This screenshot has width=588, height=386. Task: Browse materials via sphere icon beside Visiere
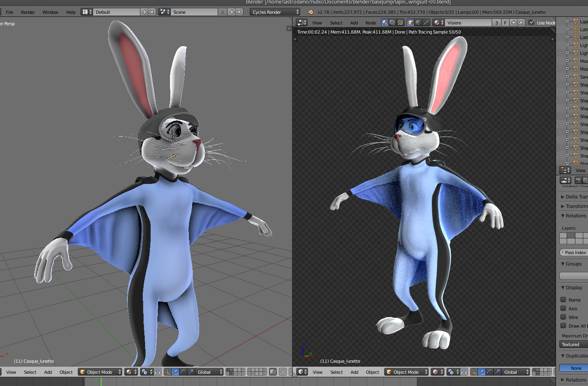click(x=439, y=22)
